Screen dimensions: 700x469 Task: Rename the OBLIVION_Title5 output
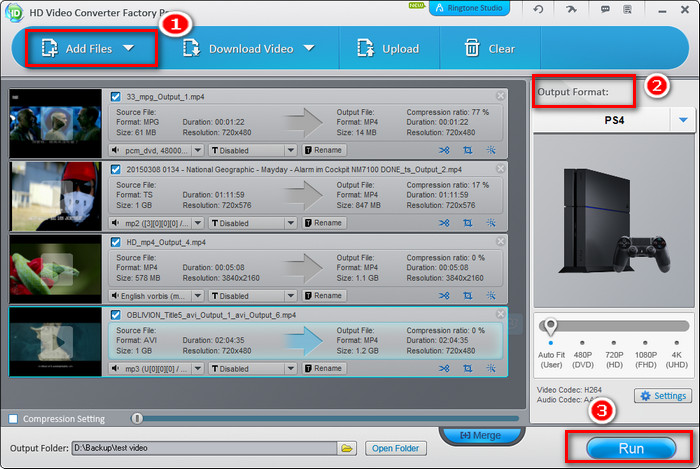point(324,368)
